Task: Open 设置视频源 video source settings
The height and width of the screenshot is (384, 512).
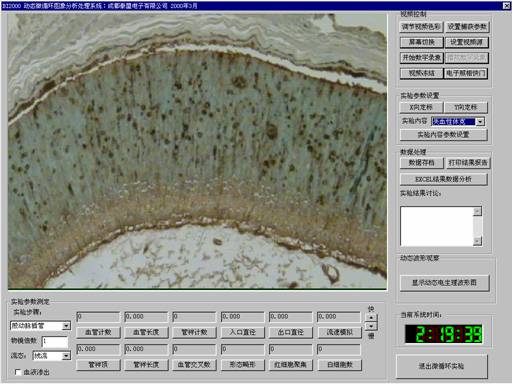Action: (466, 42)
